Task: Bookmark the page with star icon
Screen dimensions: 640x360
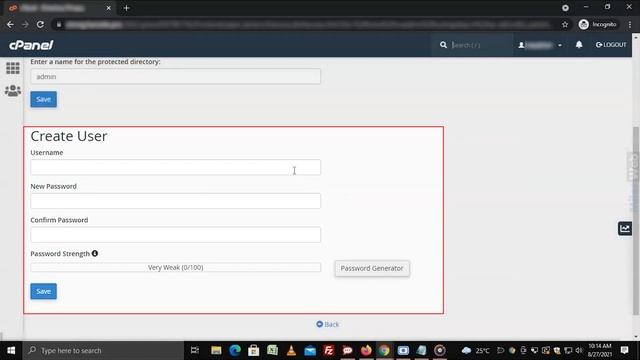Action: point(565,24)
